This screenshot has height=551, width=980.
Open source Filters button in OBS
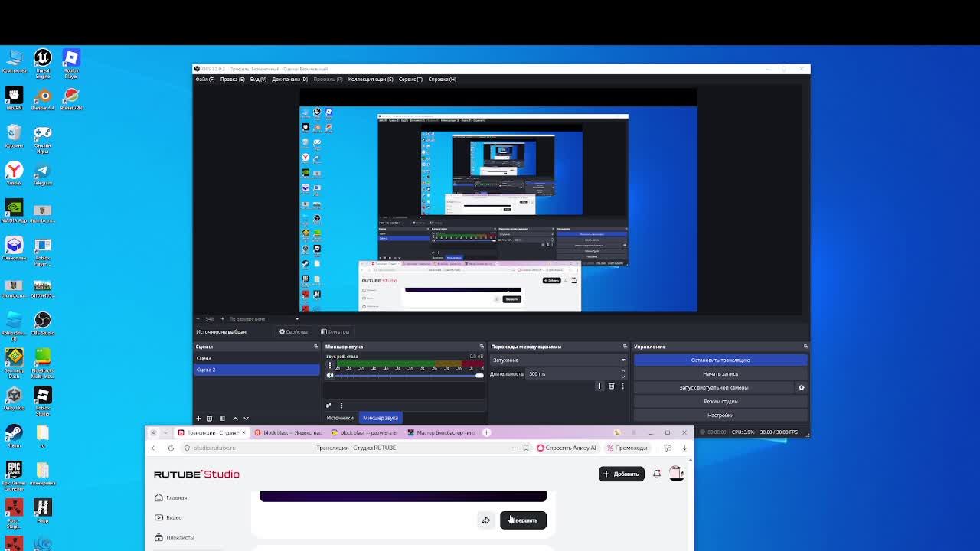(335, 331)
